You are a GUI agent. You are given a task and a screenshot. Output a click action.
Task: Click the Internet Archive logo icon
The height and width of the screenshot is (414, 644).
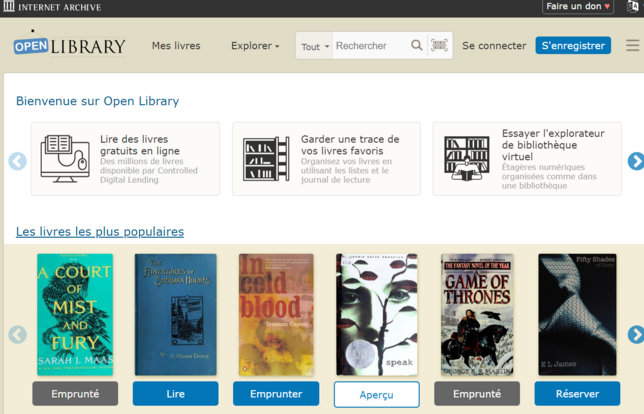coord(9,7)
